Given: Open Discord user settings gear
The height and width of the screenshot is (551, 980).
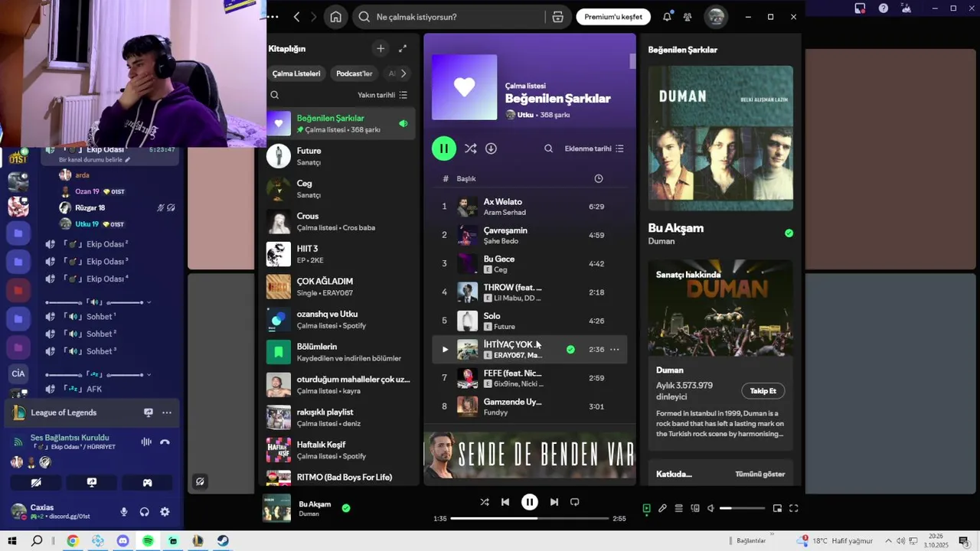Looking at the screenshot, I should tap(165, 512).
